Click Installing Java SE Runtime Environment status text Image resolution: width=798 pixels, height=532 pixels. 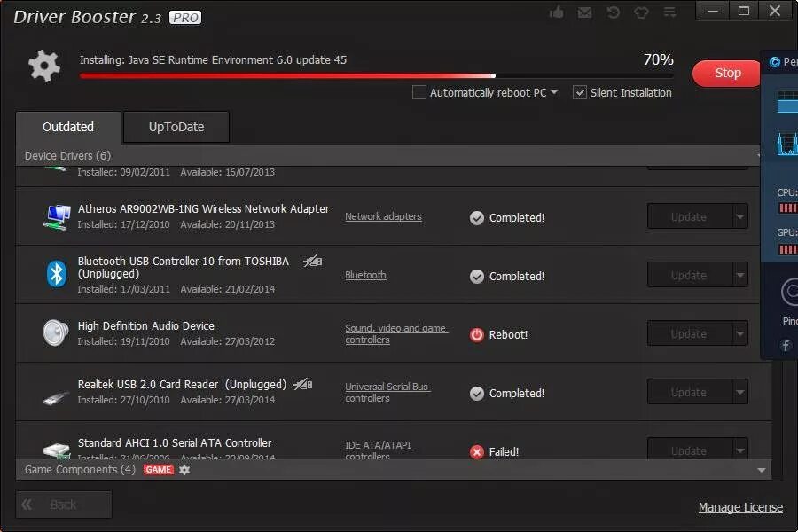(213, 60)
